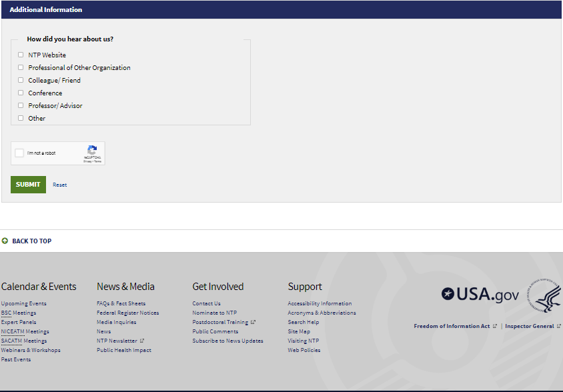
Task: Click the green SUBMIT button
Action: point(29,185)
